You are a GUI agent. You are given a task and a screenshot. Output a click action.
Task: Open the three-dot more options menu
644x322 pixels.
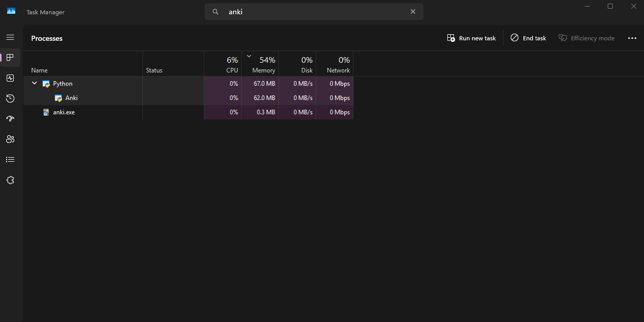(x=632, y=38)
